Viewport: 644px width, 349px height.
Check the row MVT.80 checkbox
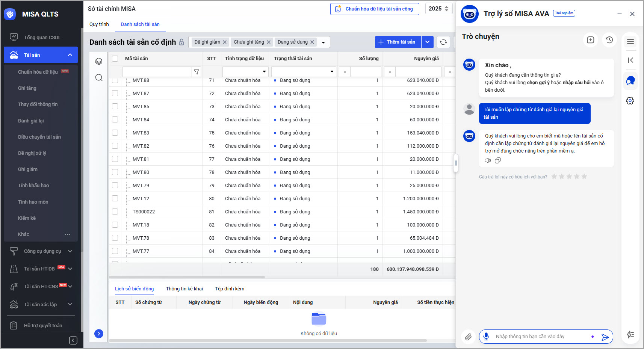[115, 172]
